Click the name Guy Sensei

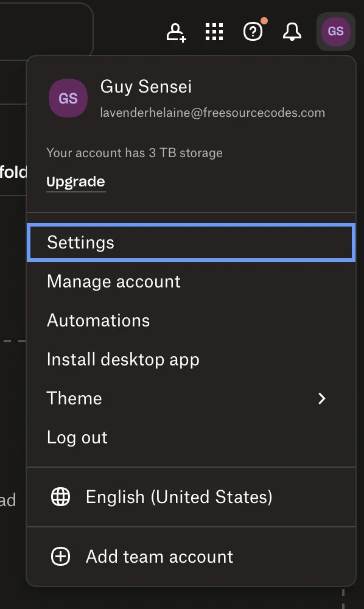146,87
